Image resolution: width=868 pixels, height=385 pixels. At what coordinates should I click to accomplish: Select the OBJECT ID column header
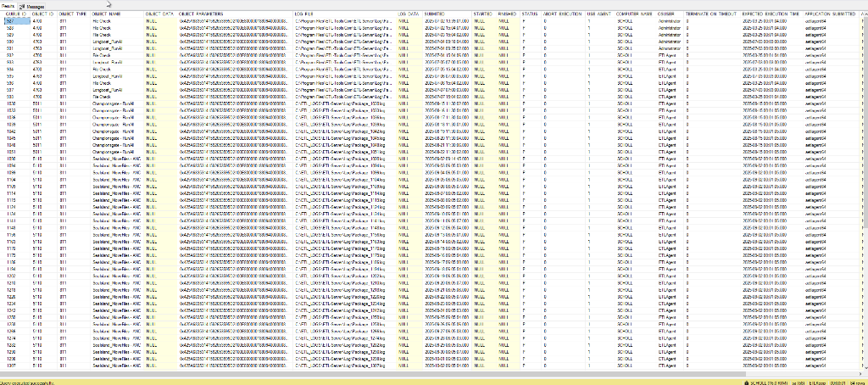(x=44, y=14)
